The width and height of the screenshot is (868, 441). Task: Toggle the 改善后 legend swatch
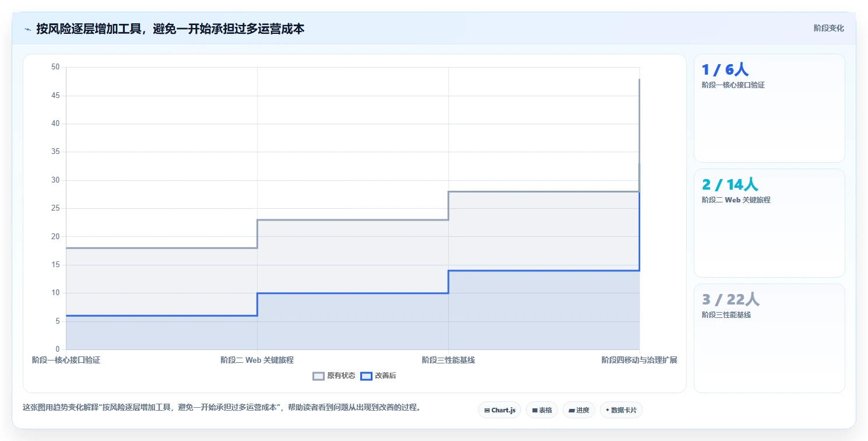(366, 376)
